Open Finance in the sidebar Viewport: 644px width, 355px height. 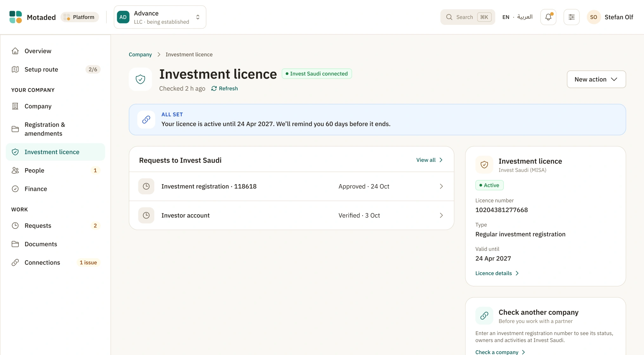click(56, 189)
